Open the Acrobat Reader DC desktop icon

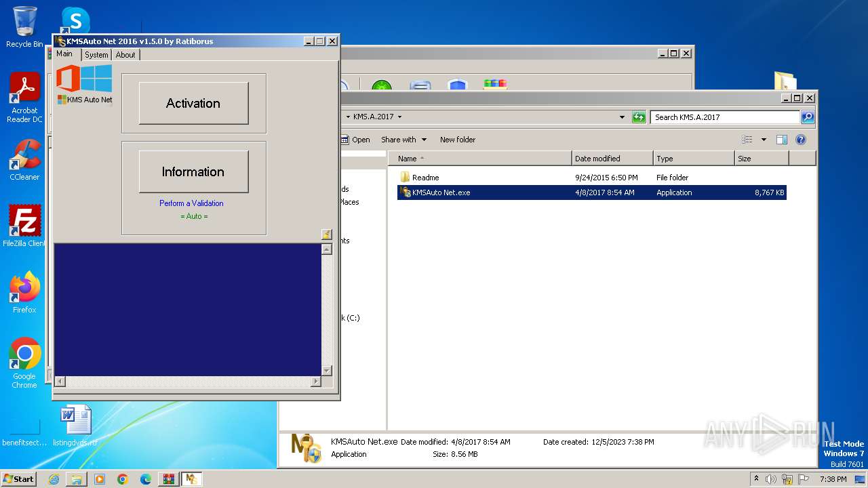coord(24,98)
